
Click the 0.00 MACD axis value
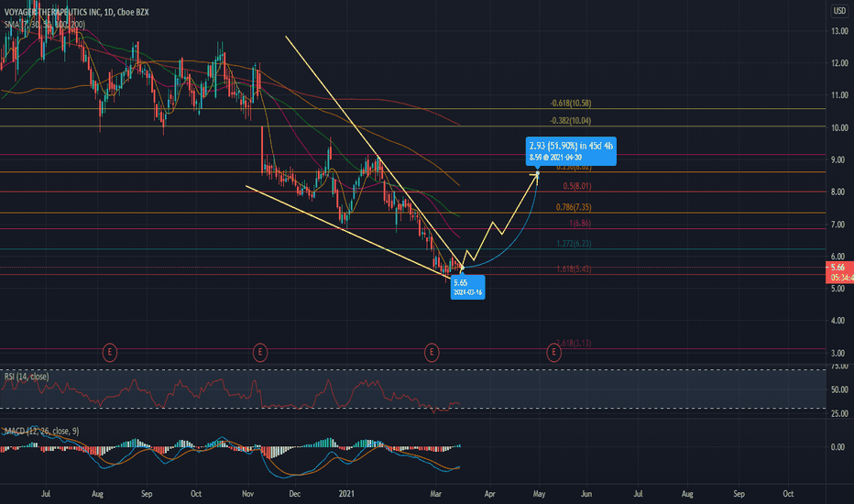(839, 447)
